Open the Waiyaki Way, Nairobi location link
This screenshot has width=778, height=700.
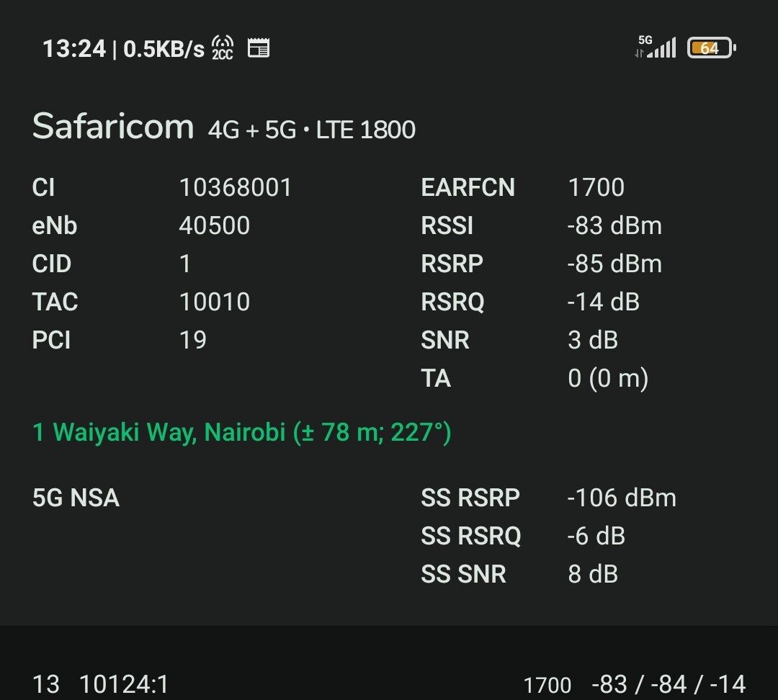(241, 432)
